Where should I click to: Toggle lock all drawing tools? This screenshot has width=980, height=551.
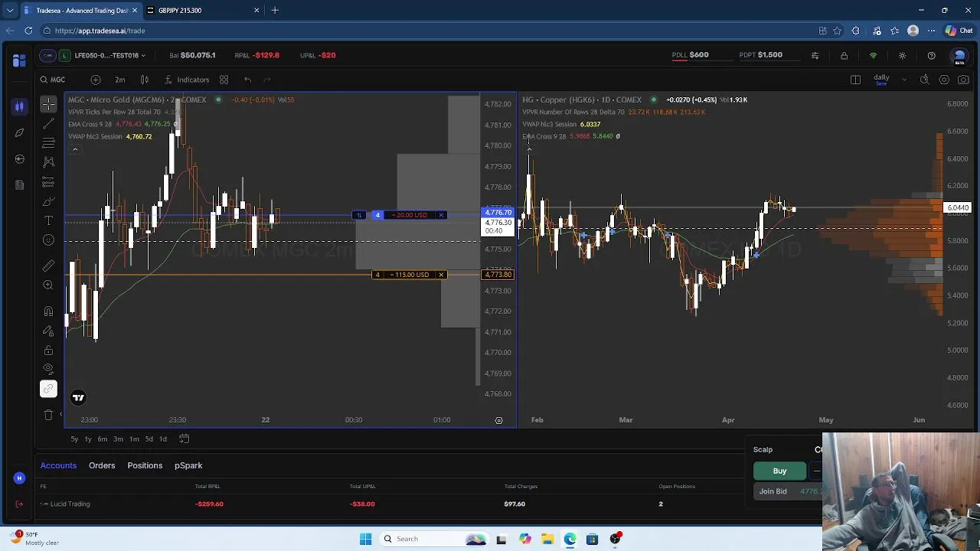48,350
